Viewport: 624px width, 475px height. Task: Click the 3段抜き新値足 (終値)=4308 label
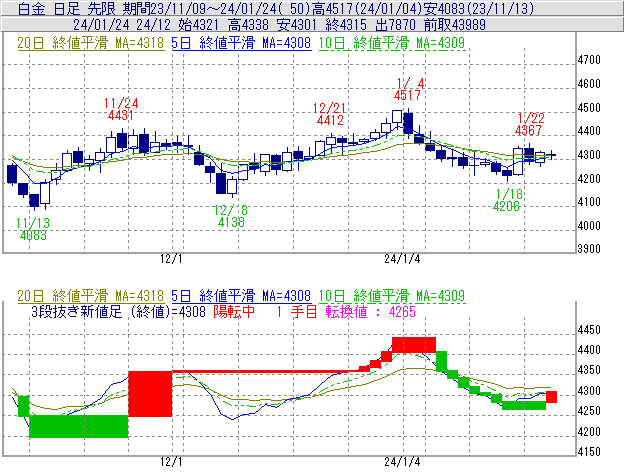(x=118, y=311)
